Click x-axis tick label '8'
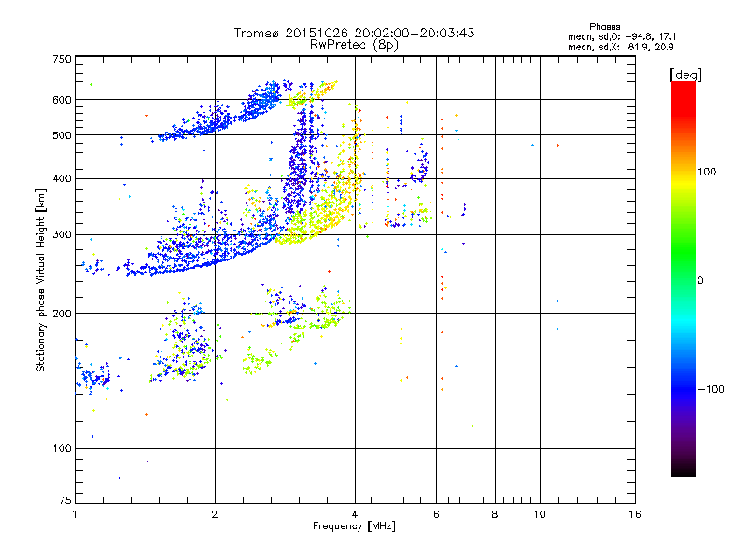The image size is (747, 560). pos(495,514)
